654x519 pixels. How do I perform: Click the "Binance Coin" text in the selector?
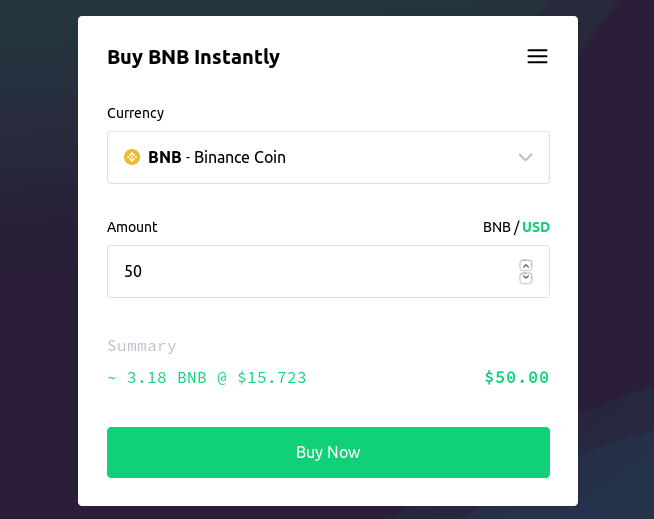[x=240, y=157]
